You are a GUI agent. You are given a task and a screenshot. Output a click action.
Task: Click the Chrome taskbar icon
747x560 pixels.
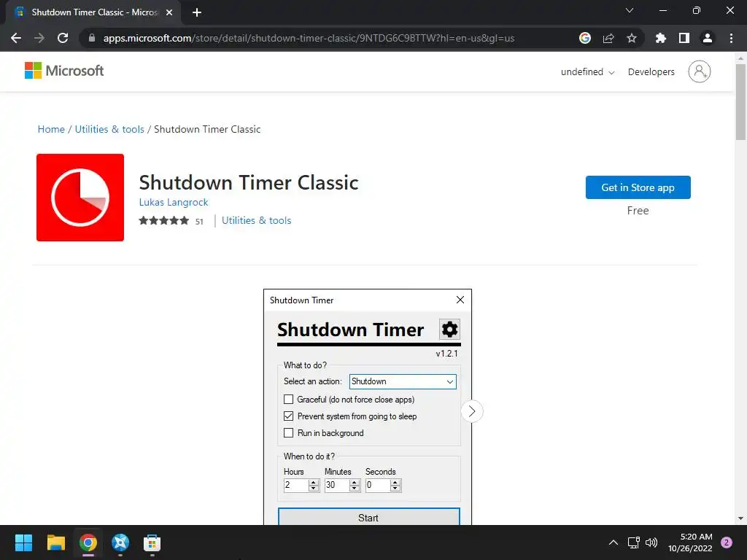(x=88, y=542)
